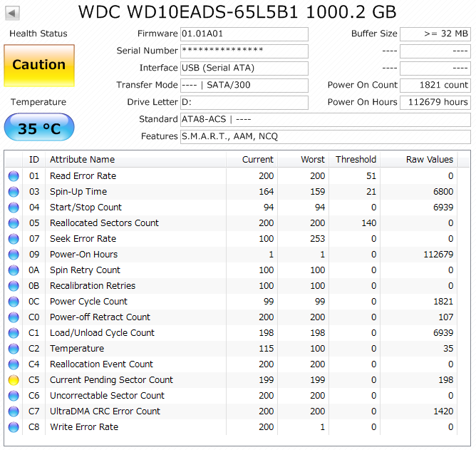Click the Current column header
The width and height of the screenshot is (476, 450).
tap(252, 160)
